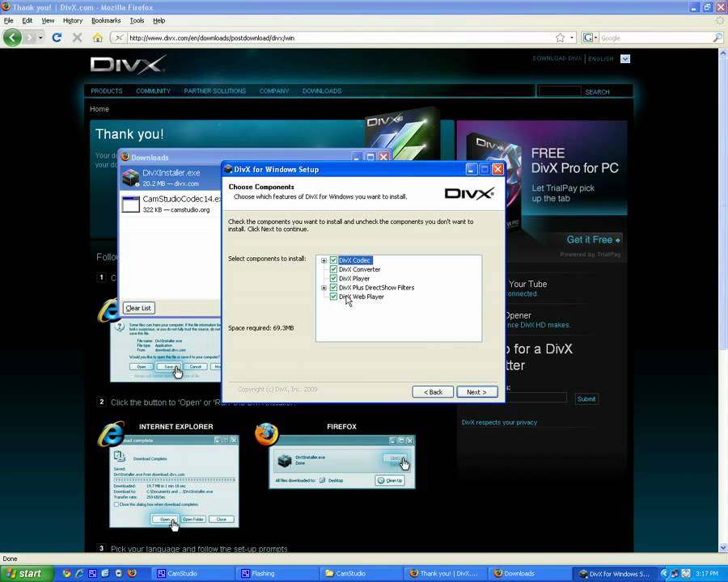This screenshot has height=582, width=728.
Task: Switch to CamStudio folder taskbar button
Action: point(359,574)
